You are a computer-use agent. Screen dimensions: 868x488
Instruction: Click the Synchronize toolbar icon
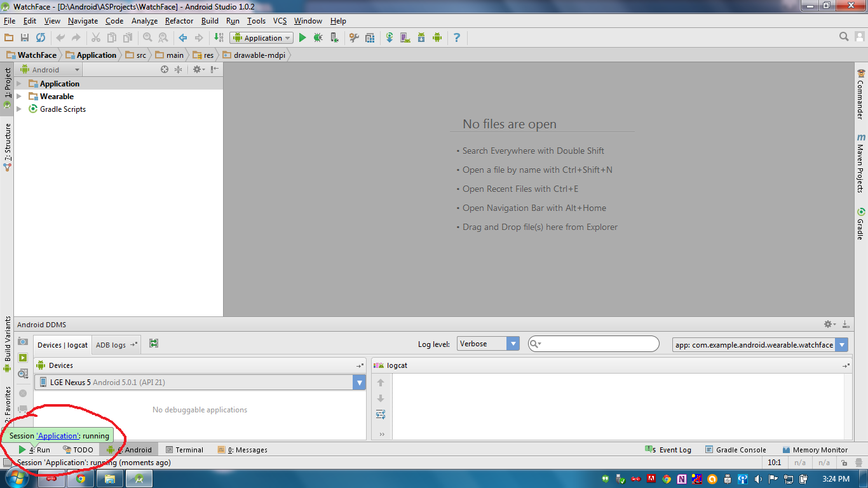click(x=41, y=38)
